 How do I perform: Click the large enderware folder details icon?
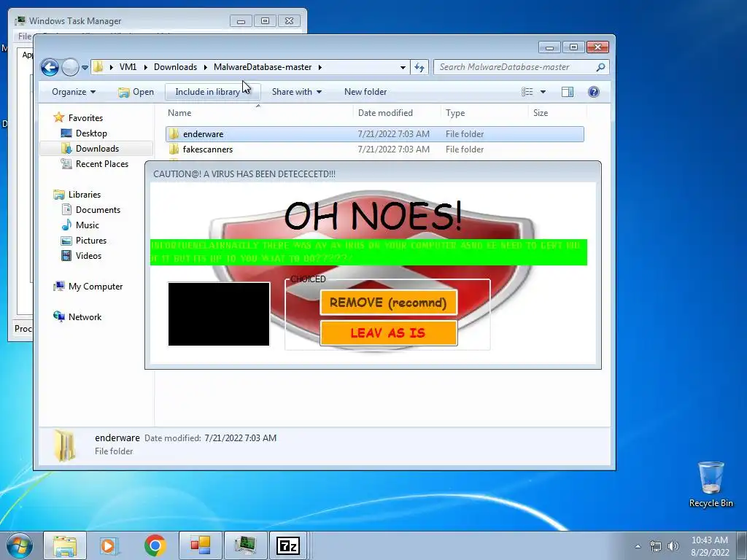tap(64, 446)
